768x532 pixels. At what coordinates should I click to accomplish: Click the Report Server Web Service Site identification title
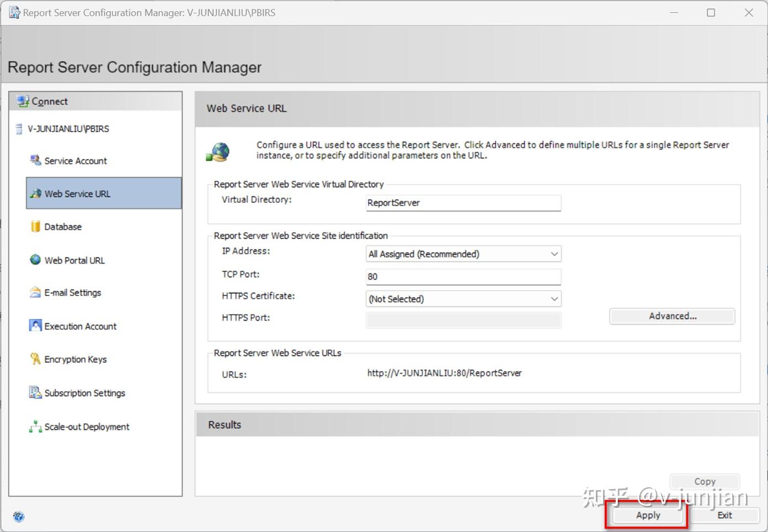pyautogui.click(x=301, y=235)
